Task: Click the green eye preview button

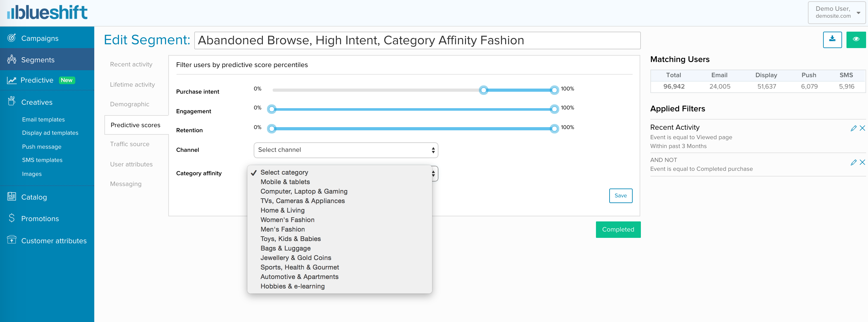Action: (x=856, y=40)
